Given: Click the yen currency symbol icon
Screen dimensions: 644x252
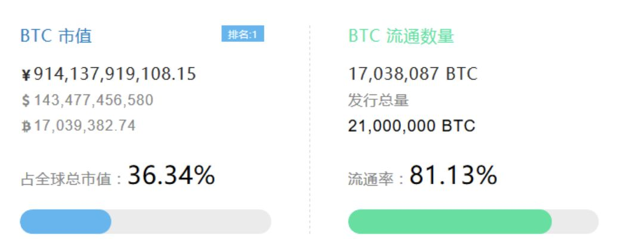Looking at the screenshot, I should (x=26, y=75).
